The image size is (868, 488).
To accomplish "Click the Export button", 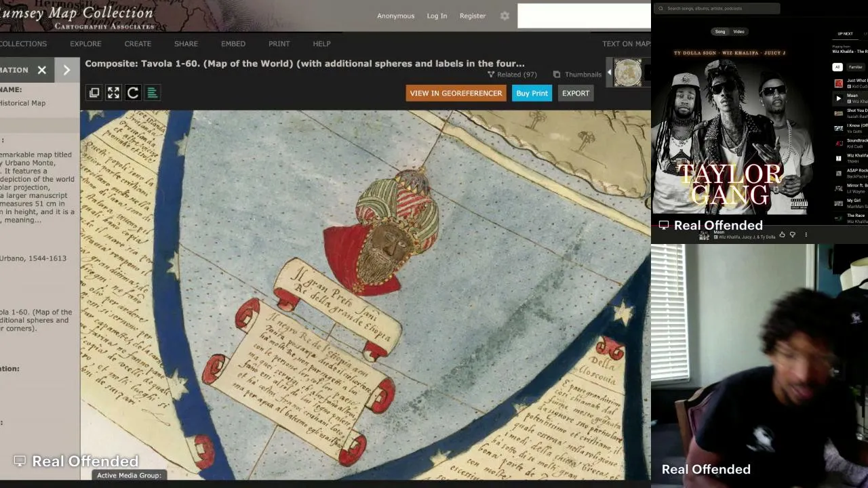I will point(576,93).
